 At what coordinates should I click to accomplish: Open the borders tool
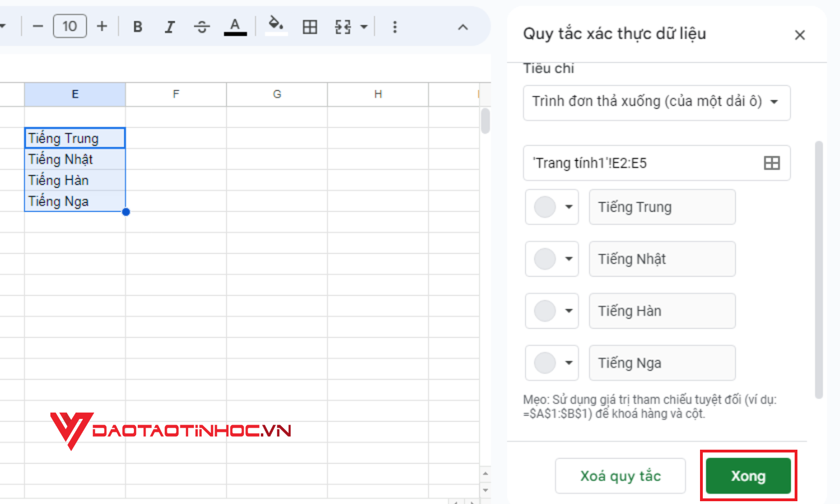click(x=310, y=26)
